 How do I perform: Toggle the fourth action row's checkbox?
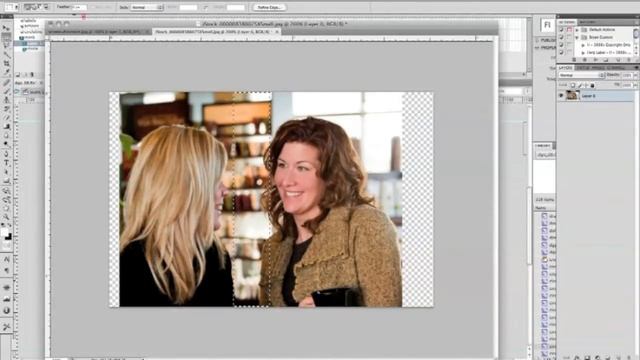tap(561, 53)
